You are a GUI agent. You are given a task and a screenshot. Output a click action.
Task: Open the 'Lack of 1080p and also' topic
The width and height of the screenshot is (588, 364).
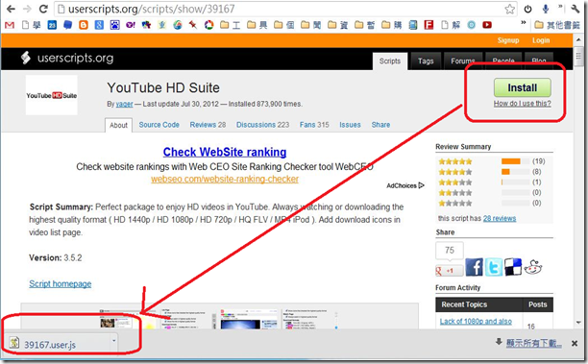(x=476, y=322)
